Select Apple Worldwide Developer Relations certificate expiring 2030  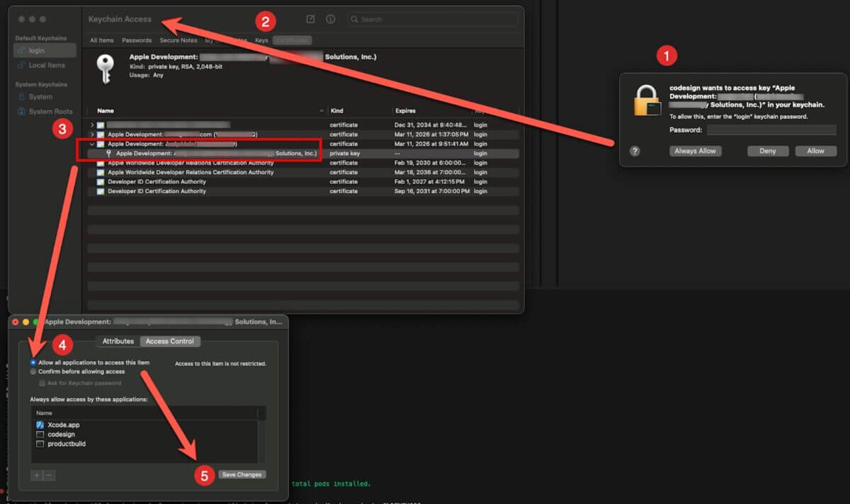point(303,163)
